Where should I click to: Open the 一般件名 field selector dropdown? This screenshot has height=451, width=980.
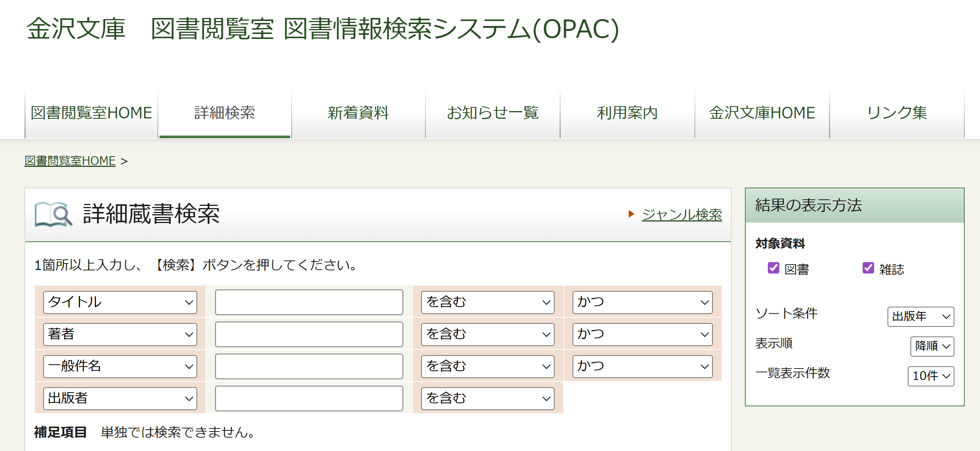(120, 366)
